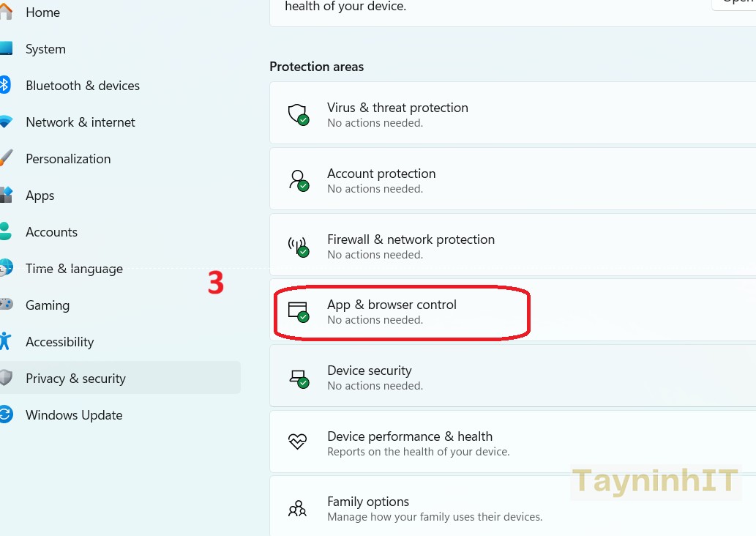756x536 pixels.
Task: Select the Gaming category
Action: click(48, 305)
